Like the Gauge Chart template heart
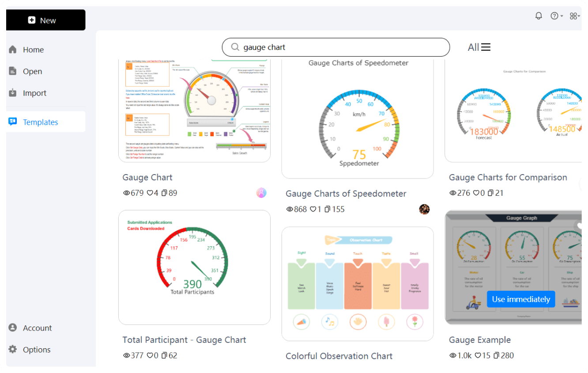This screenshot has width=588, height=373. click(x=150, y=193)
